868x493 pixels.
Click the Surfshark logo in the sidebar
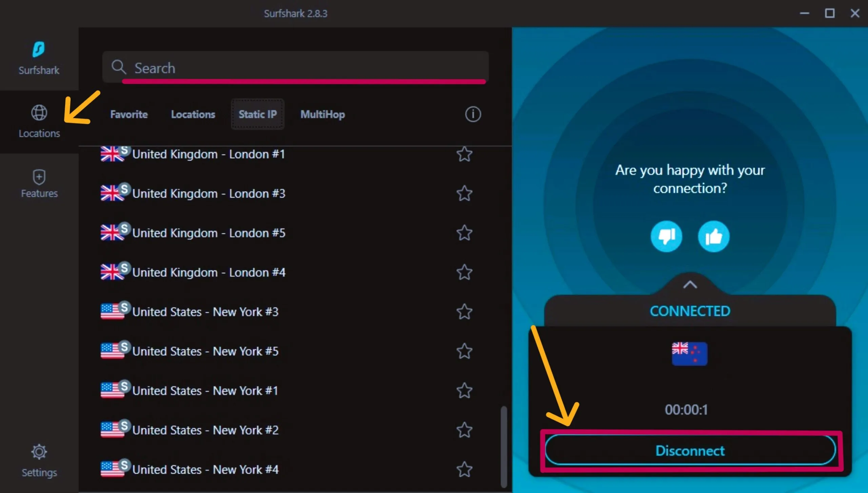click(39, 50)
